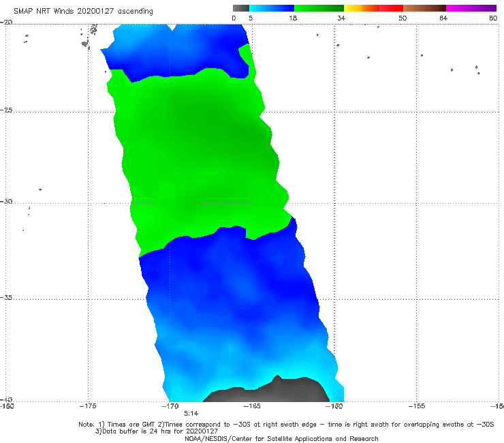
Task: Click the yellow-orange segment of the color bar
Action: [362, 8]
